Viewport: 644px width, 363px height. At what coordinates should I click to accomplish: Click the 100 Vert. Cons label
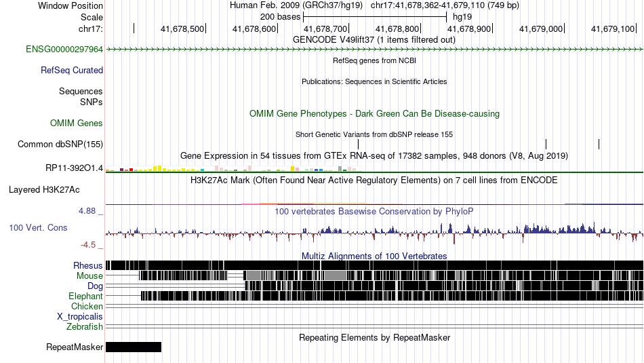click(x=38, y=228)
